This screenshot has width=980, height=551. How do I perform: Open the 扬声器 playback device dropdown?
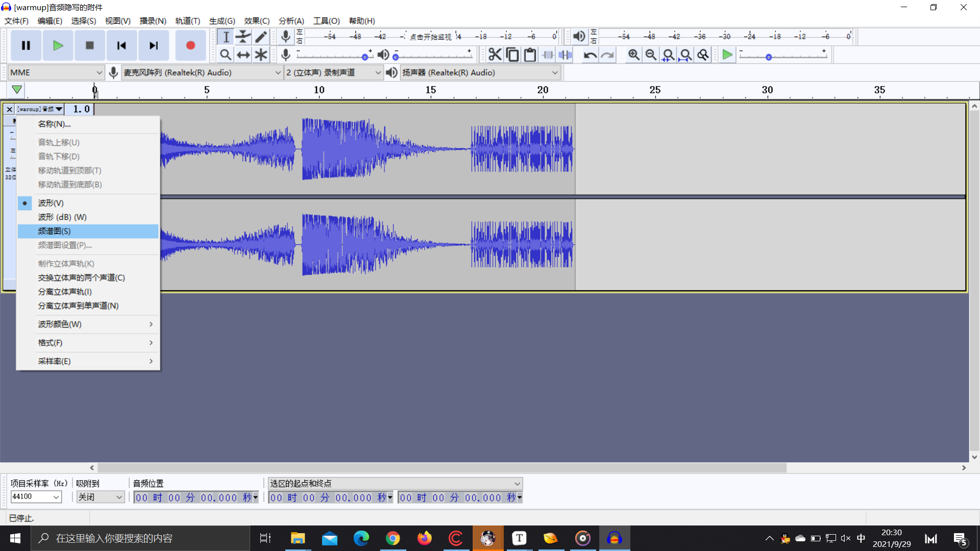pyautogui.click(x=480, y=72)
